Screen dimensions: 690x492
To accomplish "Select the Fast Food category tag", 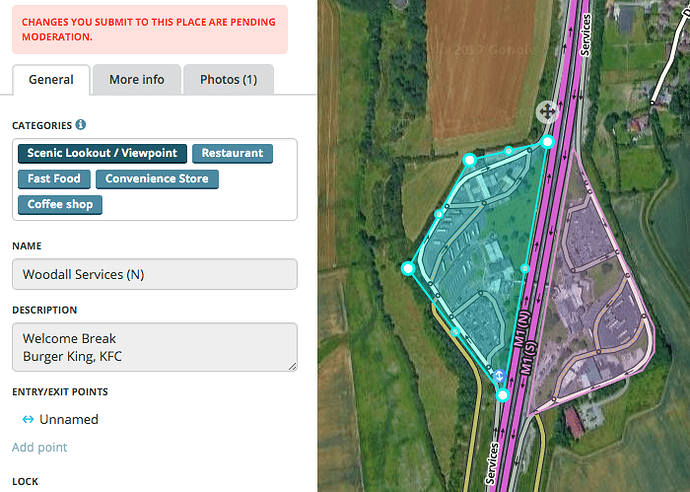I will point(53,179).
